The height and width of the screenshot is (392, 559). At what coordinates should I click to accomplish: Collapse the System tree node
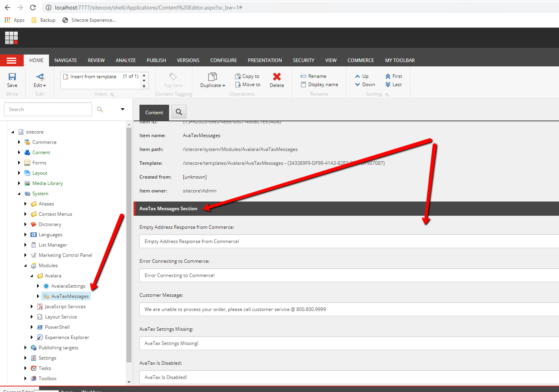click(19, 194)
